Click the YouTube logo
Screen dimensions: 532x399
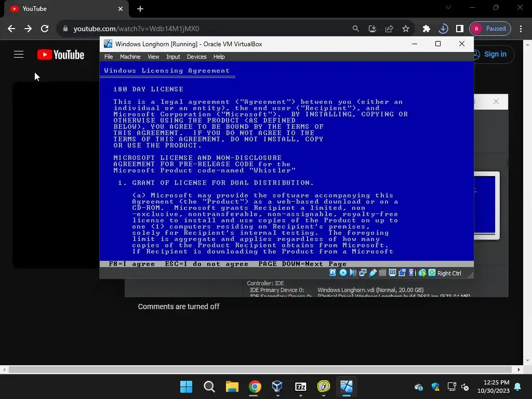(61, 55)
